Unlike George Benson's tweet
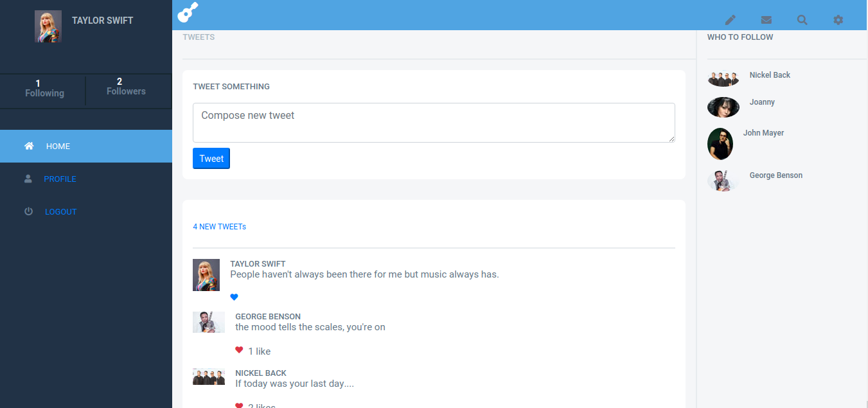The image size is (868, 408). coord(240,351)
